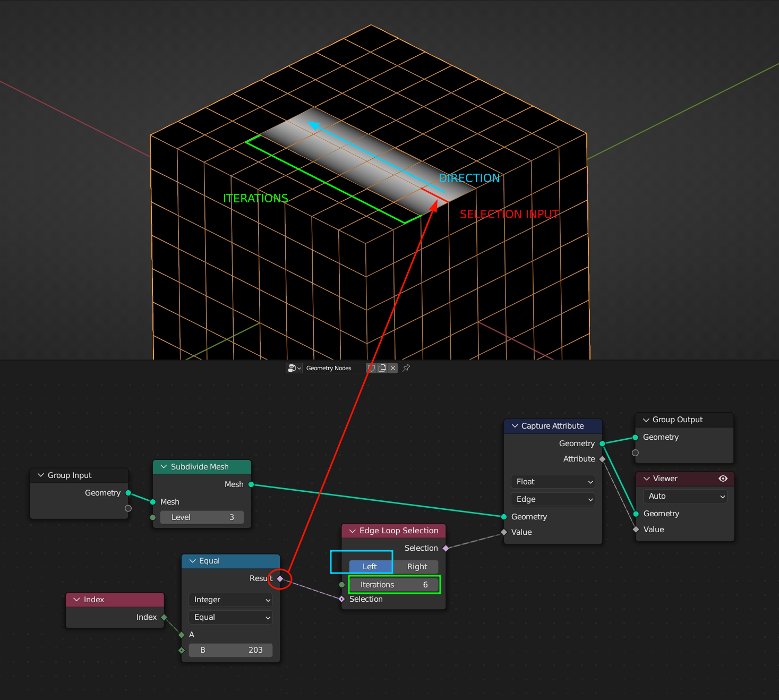
Task: Click Capture Attribute Attribute output socket
Action: (x=602, y=459)
